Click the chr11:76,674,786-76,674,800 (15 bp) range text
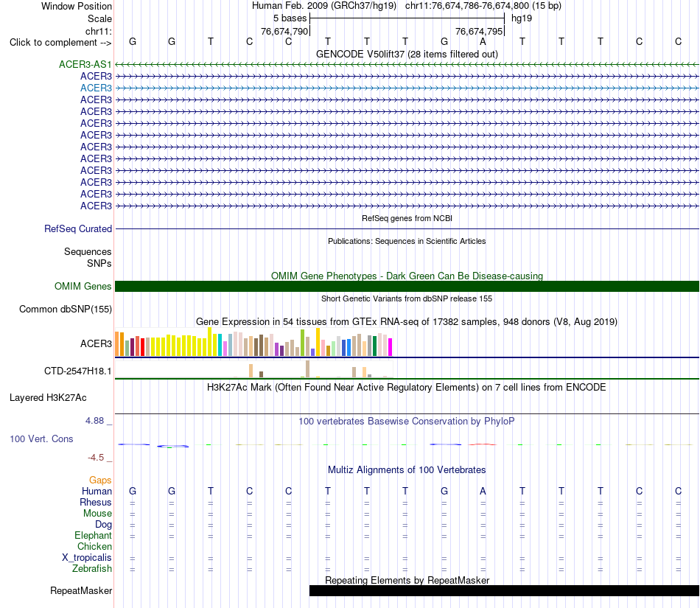700x608 pixels. click(483, 6)
